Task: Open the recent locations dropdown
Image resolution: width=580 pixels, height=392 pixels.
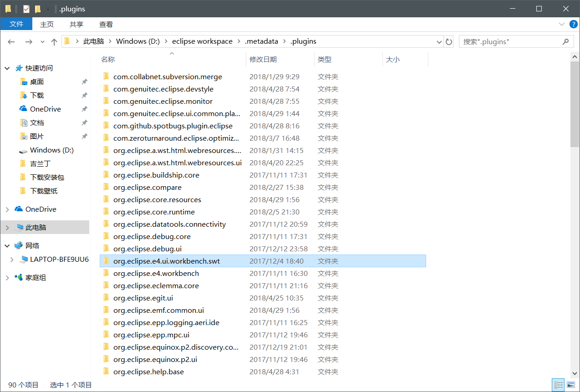Action: point(42,41)
